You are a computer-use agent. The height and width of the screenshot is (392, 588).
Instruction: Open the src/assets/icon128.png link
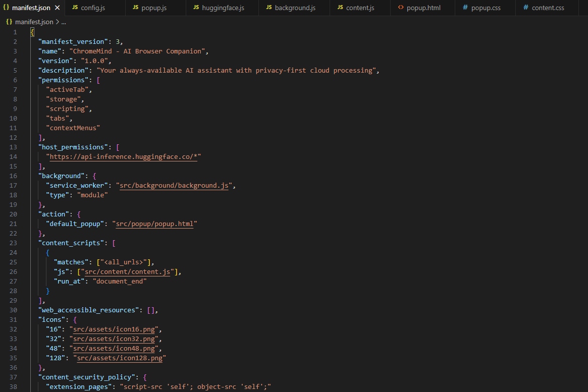click(x=120, y=358)
